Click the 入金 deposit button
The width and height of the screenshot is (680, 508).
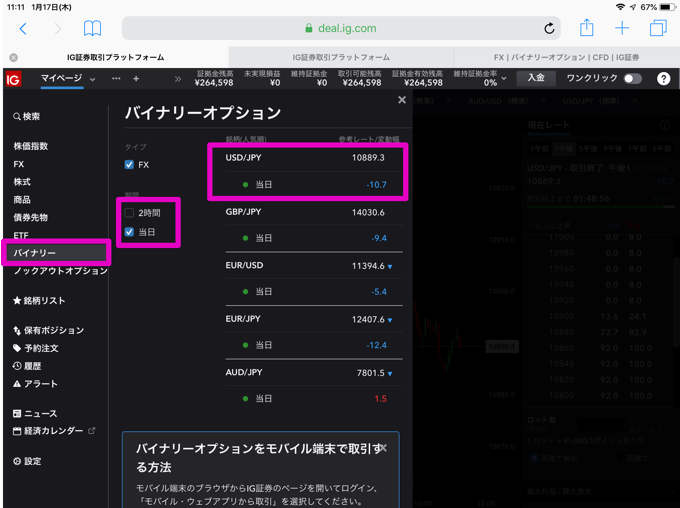[x=536, y=78]
